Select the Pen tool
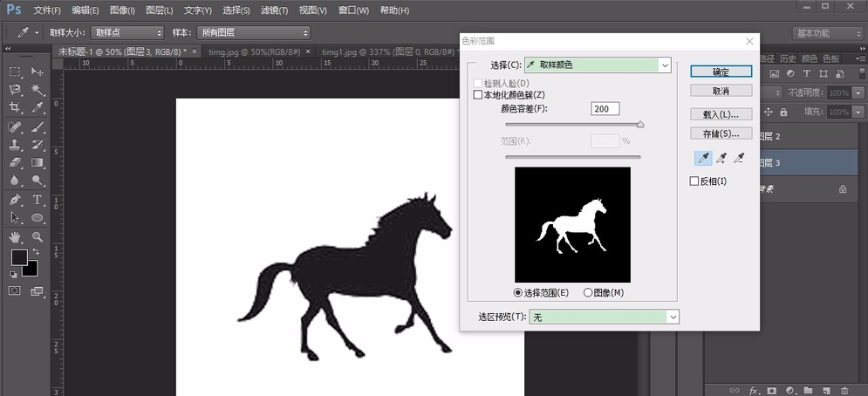868x396 pixels. 15,200
